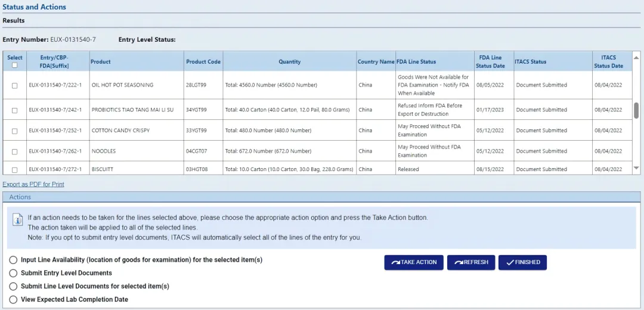Screen dimensions: 644x310
Task: Tick the checkbox for NOODLES line
Action: coord(15,151)
